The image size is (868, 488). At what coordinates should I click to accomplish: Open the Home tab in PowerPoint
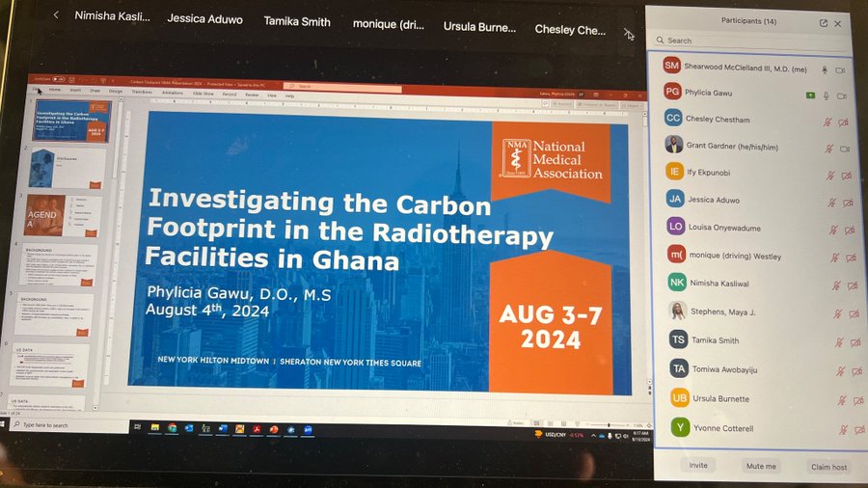55,89
